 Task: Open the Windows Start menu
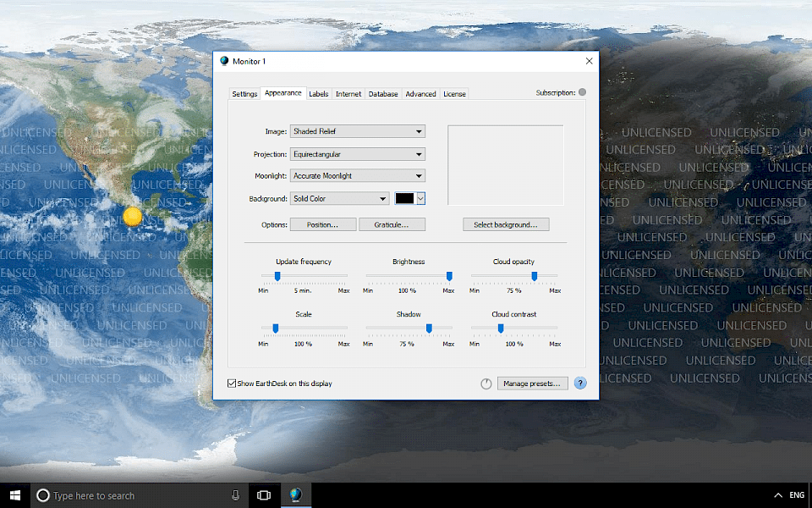[15, 495]
